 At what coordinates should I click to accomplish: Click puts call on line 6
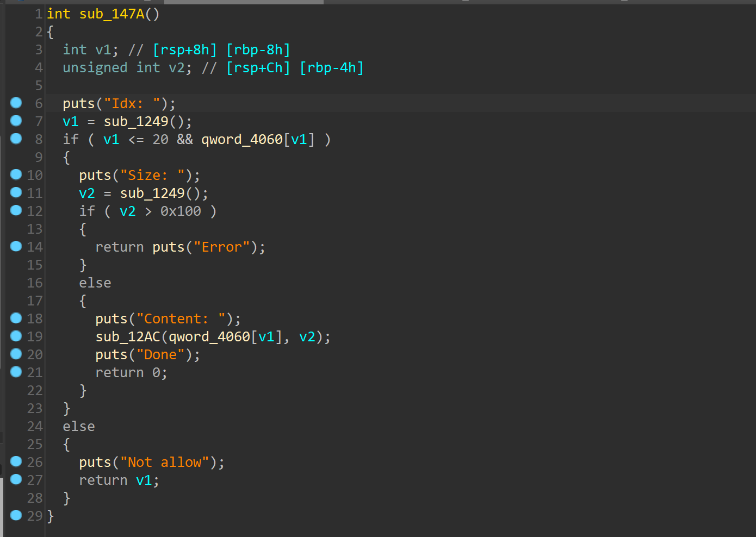[x=79, y=104]
